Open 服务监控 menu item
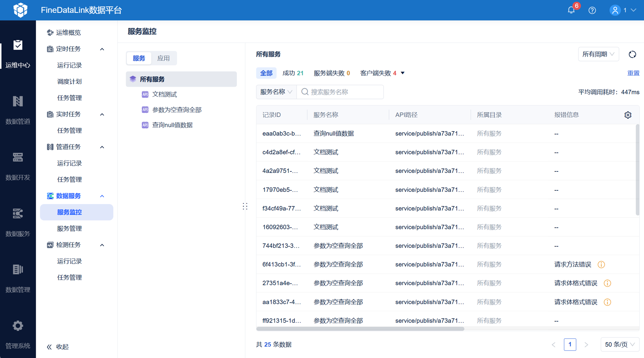 click(77, 212)
